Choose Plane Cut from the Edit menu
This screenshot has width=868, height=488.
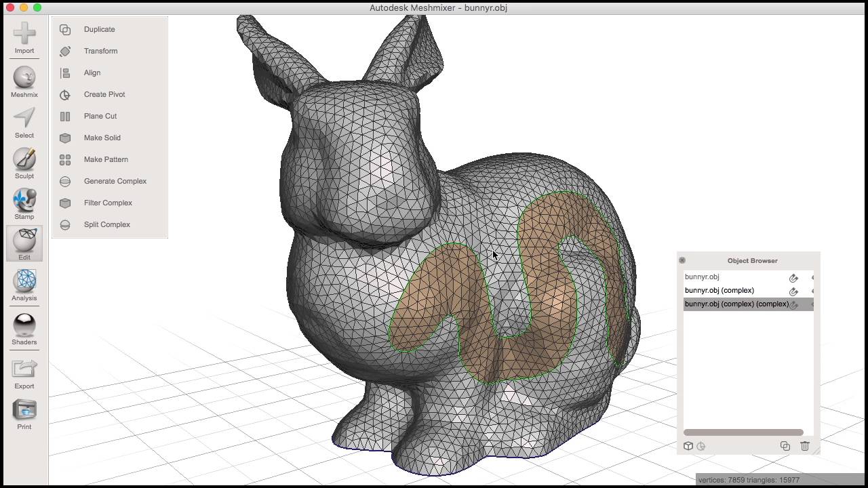click(100, 116)
